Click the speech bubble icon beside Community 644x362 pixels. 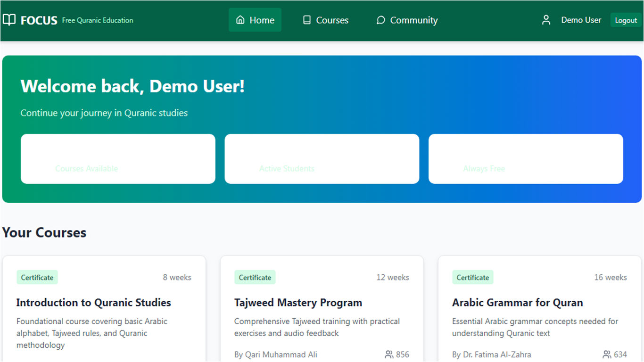click(x=380, y=20)
